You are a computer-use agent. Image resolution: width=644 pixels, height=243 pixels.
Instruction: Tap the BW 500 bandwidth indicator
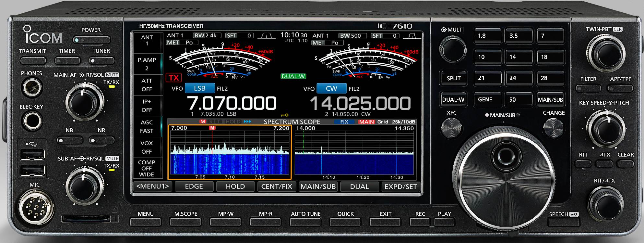tap(352, 36)
